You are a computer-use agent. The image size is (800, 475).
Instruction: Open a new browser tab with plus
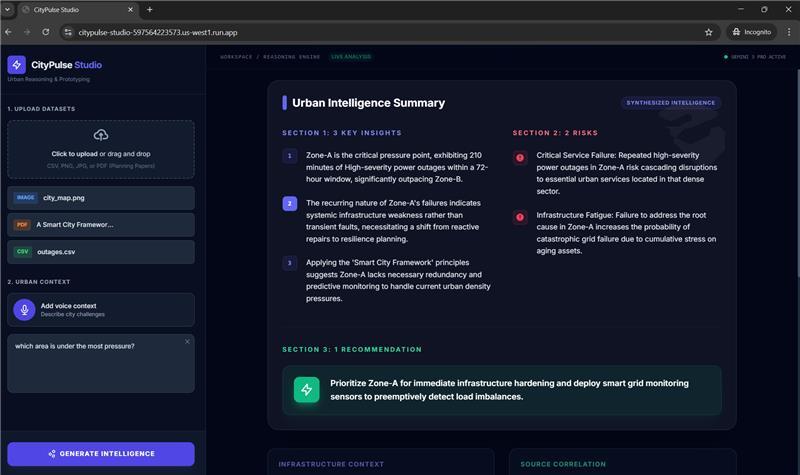click(149, 9)
